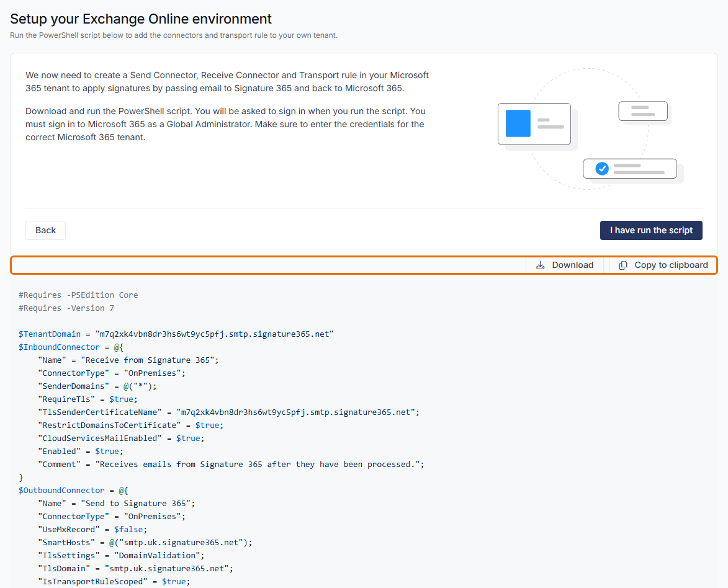The width and height of the screenshot is (728, 588).
Task: Click the $OutboundConnector declaration line
Action: click(x=73, y=490)
